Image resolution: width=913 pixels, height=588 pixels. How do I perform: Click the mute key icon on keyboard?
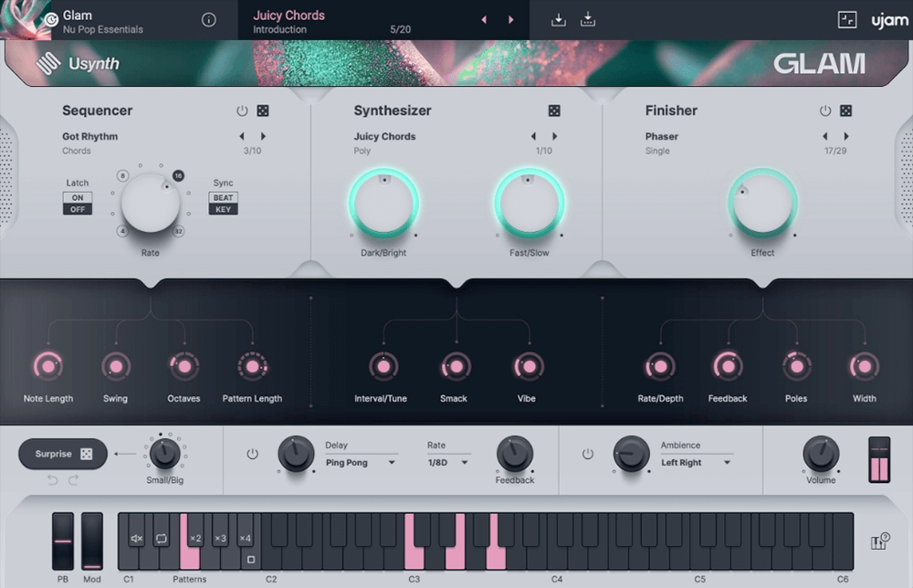(x=137, y=539)
